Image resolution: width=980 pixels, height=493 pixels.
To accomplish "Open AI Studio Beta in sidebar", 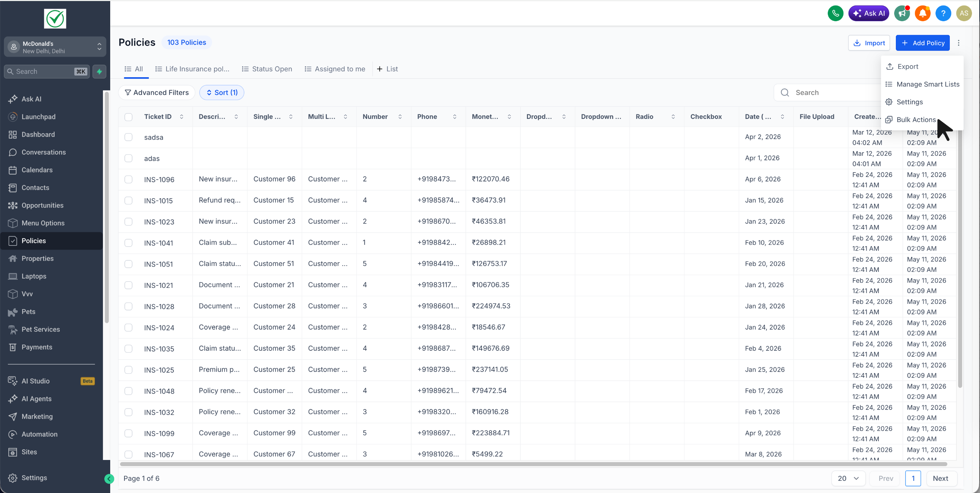I will [51, 381].
